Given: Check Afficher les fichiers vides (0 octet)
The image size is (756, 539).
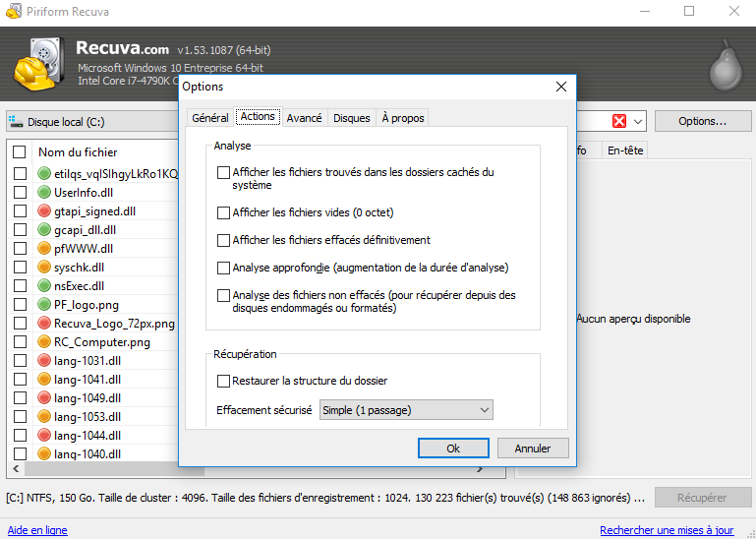Looking at the screenshot, I should (223, 212).
